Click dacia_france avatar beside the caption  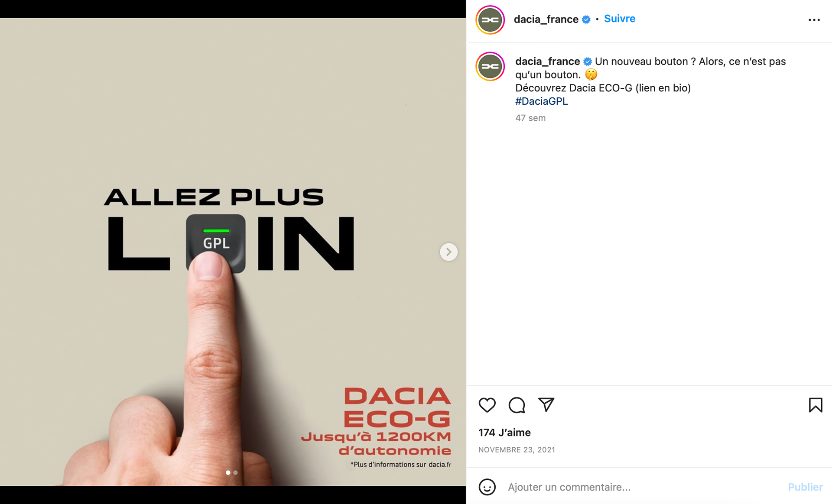click(490, 66)
